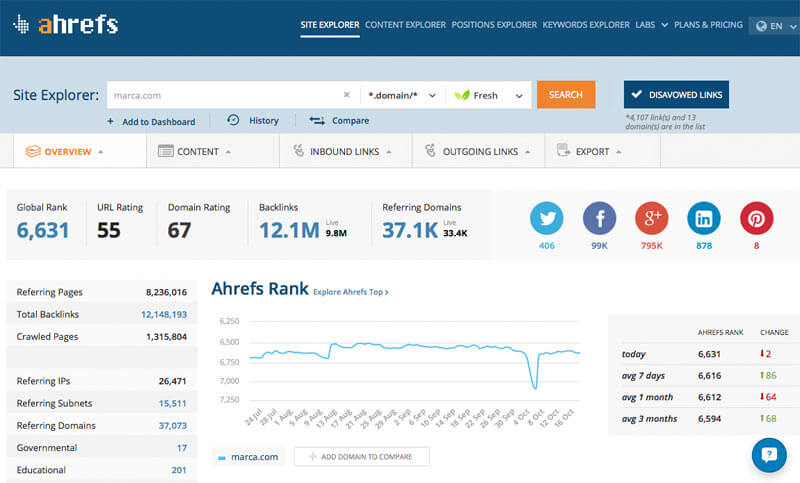Click Total Backlinks value 12,148,193
The height and width of the screenshot is (483, 800).
(164, 314)
